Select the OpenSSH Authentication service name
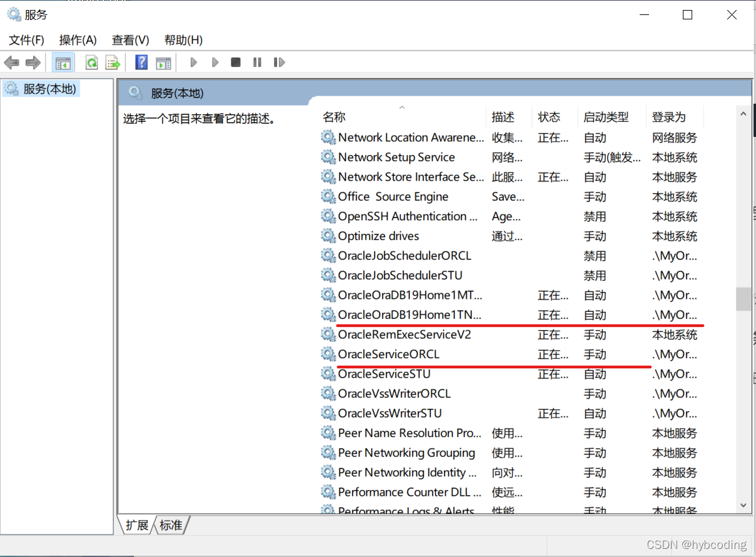The width and height of the screenshot is (756, 557). (408, 216)
